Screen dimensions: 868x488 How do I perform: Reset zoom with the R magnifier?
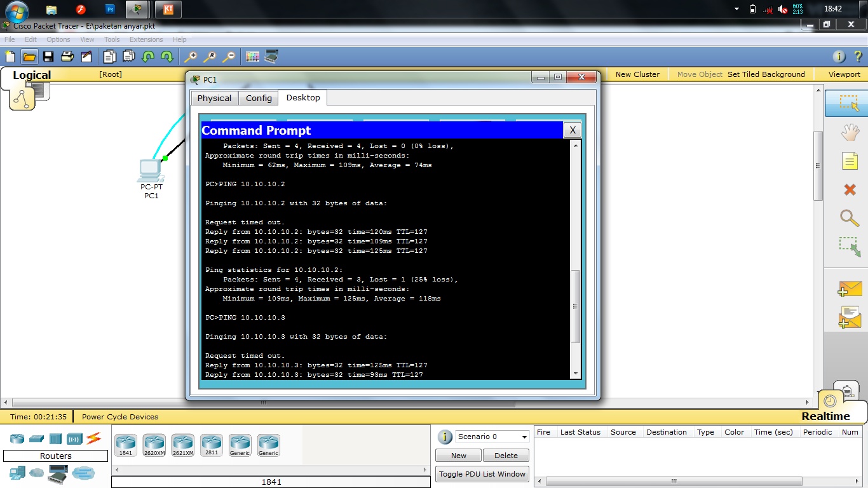tap(210, 57)
